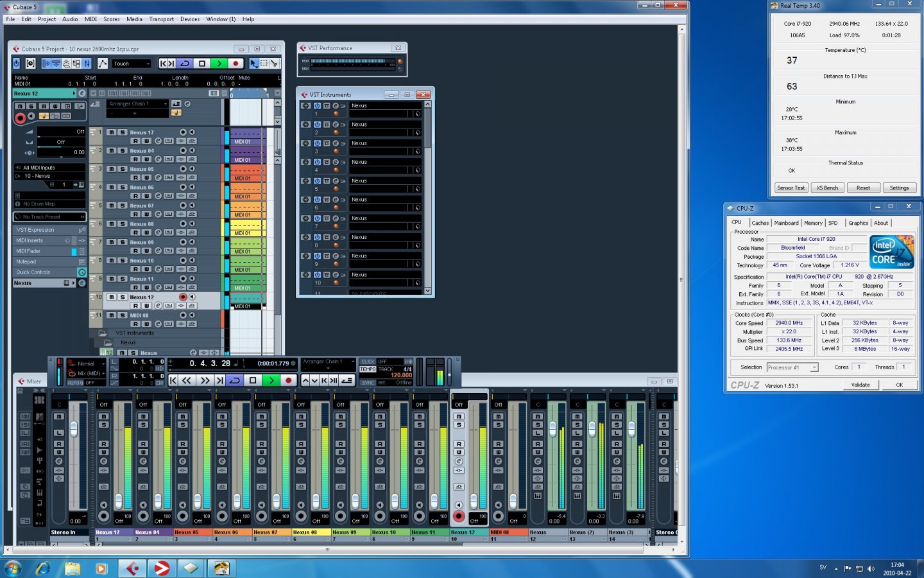Open preset browser for VST slot 6

(x=417, y=207)
